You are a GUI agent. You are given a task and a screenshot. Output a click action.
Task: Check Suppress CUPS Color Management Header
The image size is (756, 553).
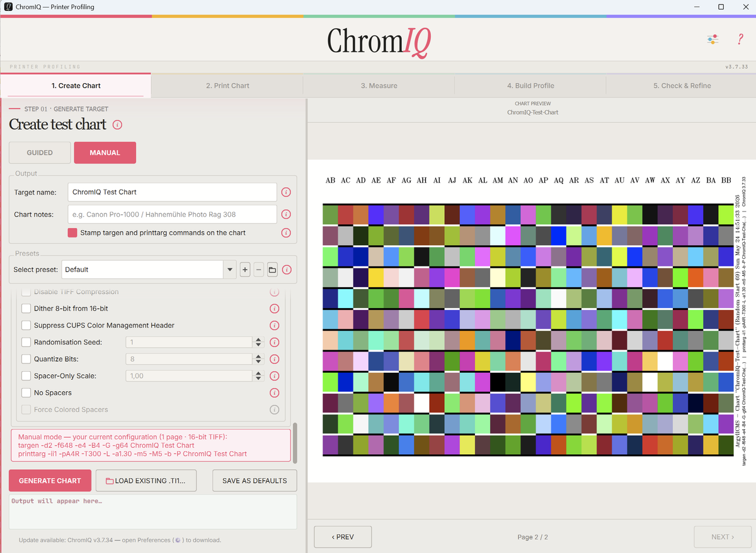26,326
